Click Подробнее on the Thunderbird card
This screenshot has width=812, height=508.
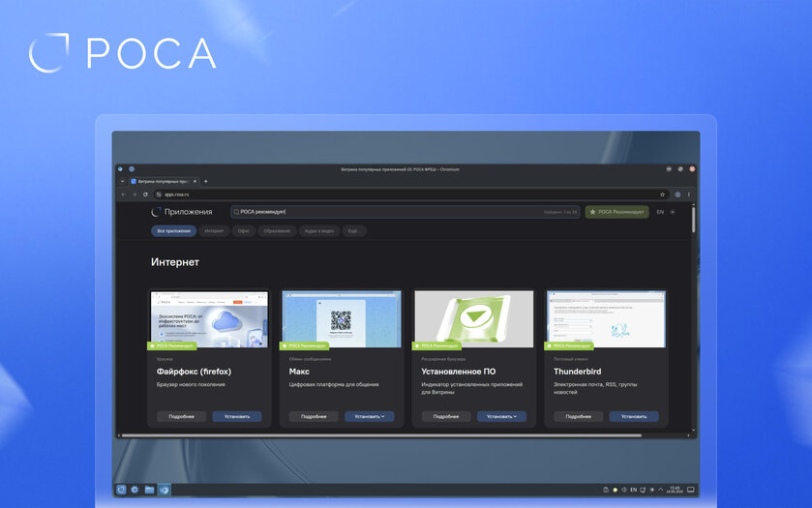tap(579, 416)
